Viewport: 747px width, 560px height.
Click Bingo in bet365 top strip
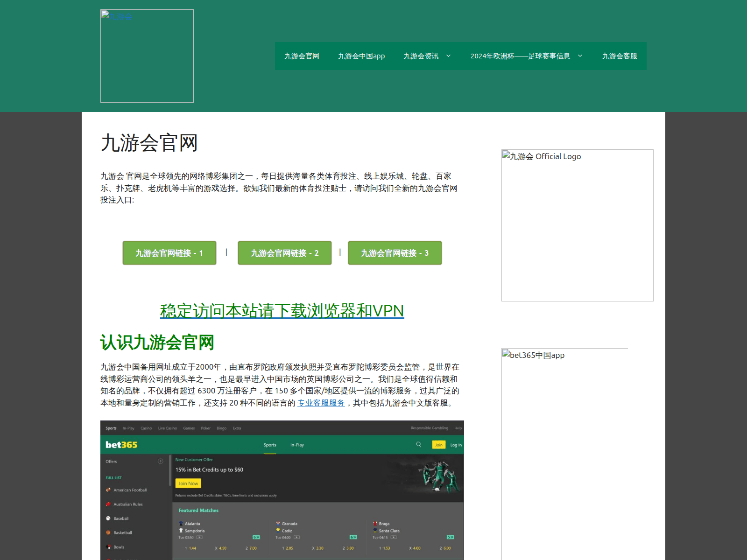tap(221, 428)
